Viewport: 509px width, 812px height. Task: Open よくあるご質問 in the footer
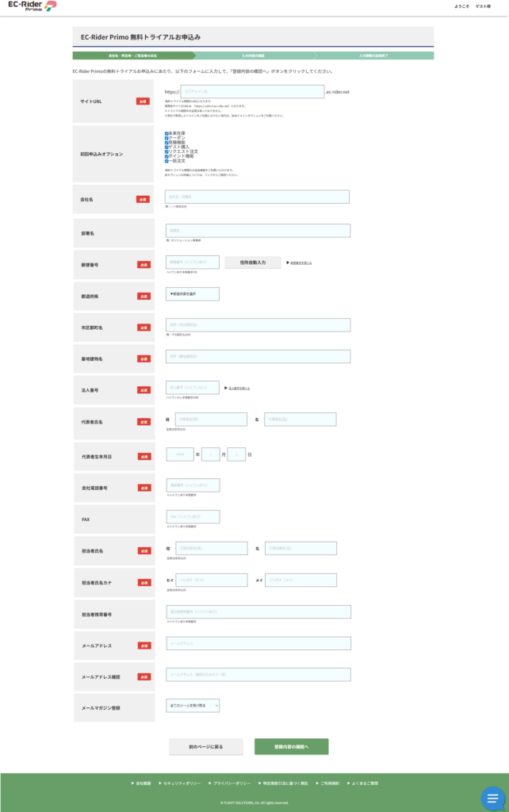click(x=364, y=783)
